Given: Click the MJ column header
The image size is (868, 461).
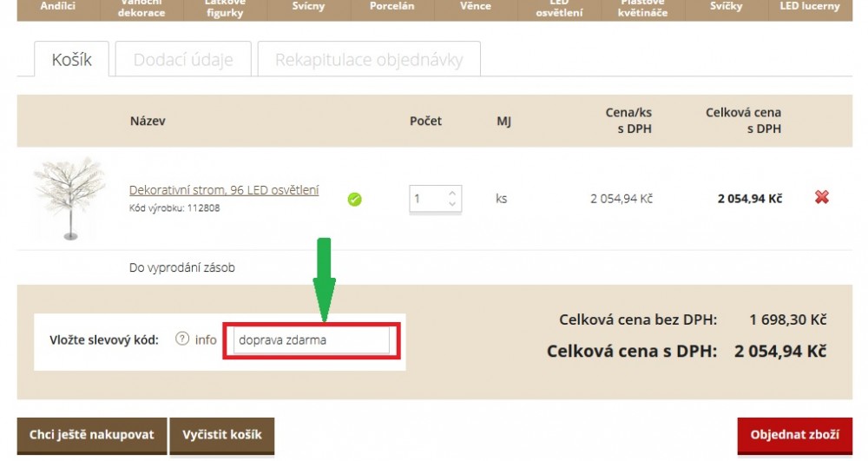Looking at the screenshot, I should point(503,121).
